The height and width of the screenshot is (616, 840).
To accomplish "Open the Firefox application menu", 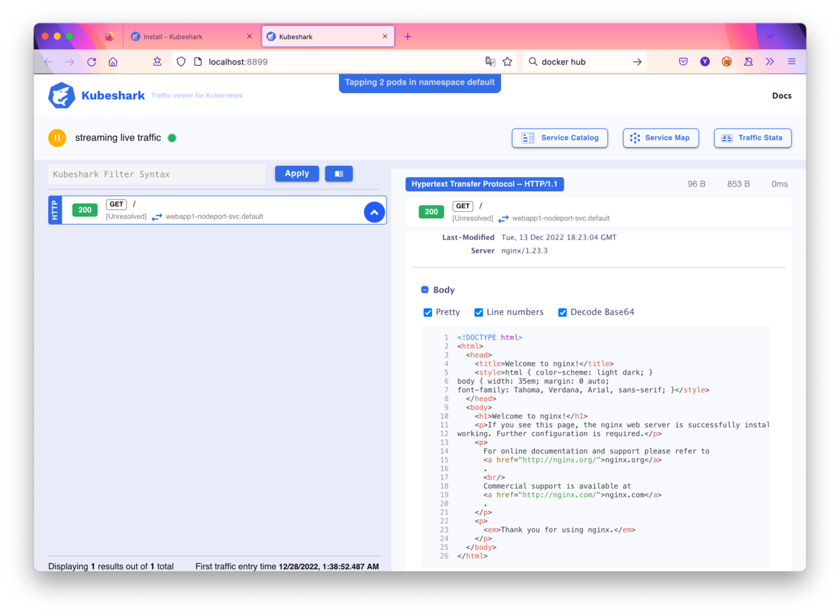I will pyautogui.click(x=792, y=62).
